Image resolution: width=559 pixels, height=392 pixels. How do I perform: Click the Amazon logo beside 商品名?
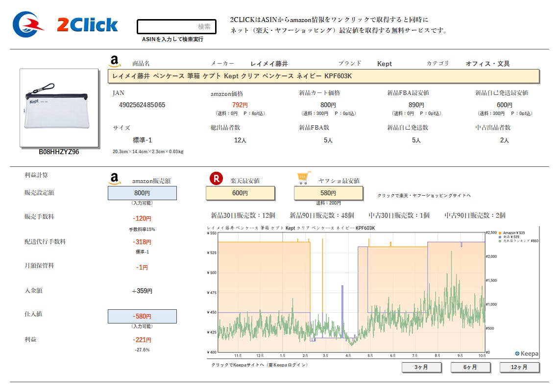pos(115,62)
